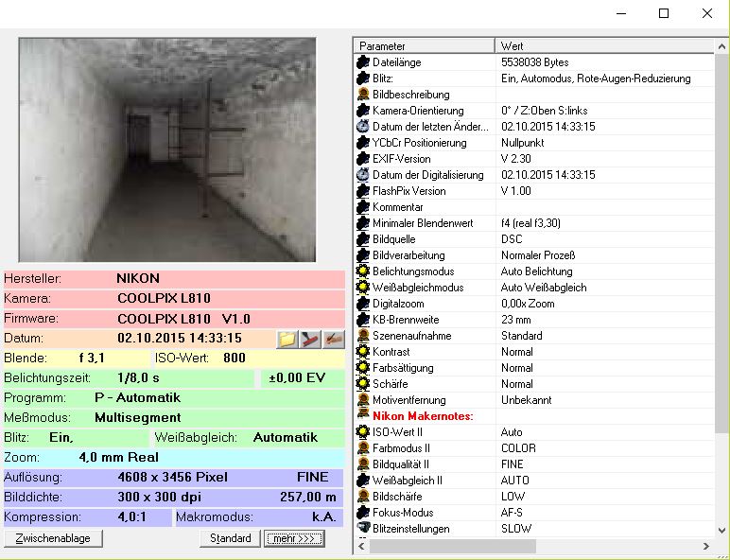The width and height of the screenshot is (730, 560).
Task: Click the value f4 (real f3,30)
Action: 530,223
